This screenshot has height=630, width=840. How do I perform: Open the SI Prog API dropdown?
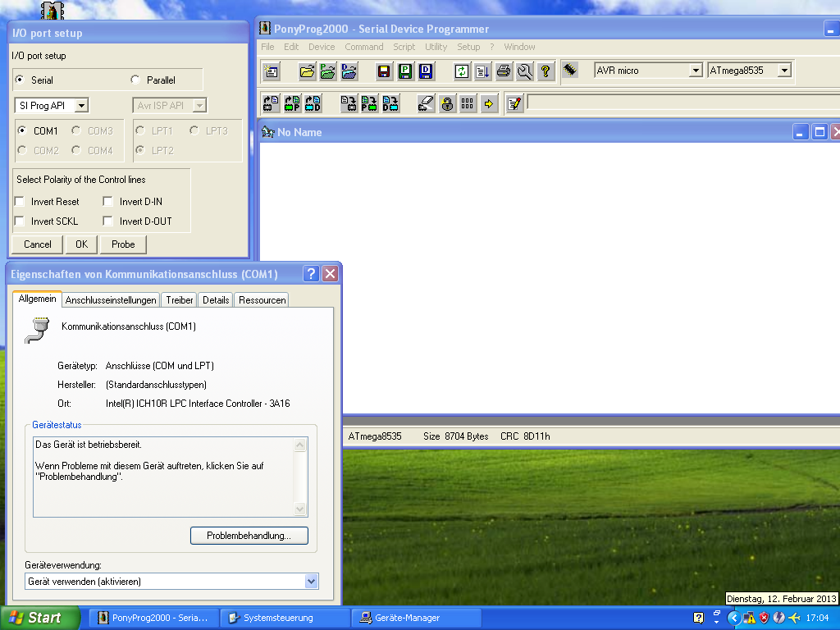click(x=81, y=106)
